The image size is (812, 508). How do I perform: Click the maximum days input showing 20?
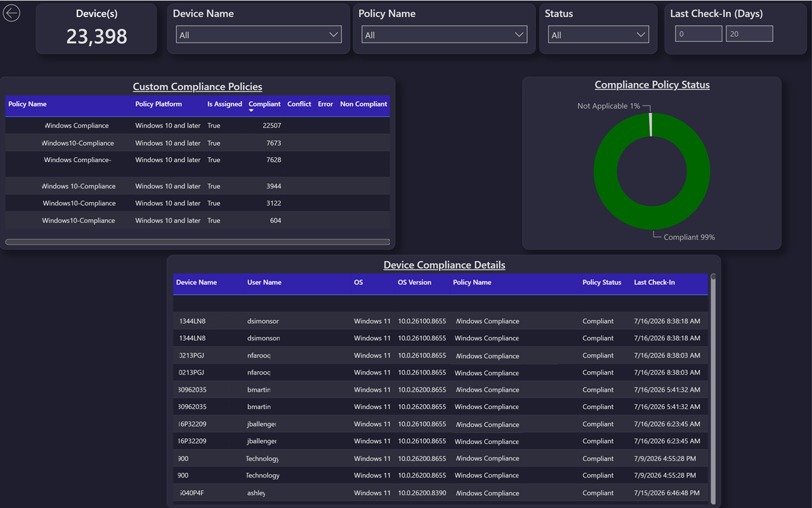click(749, 34)
